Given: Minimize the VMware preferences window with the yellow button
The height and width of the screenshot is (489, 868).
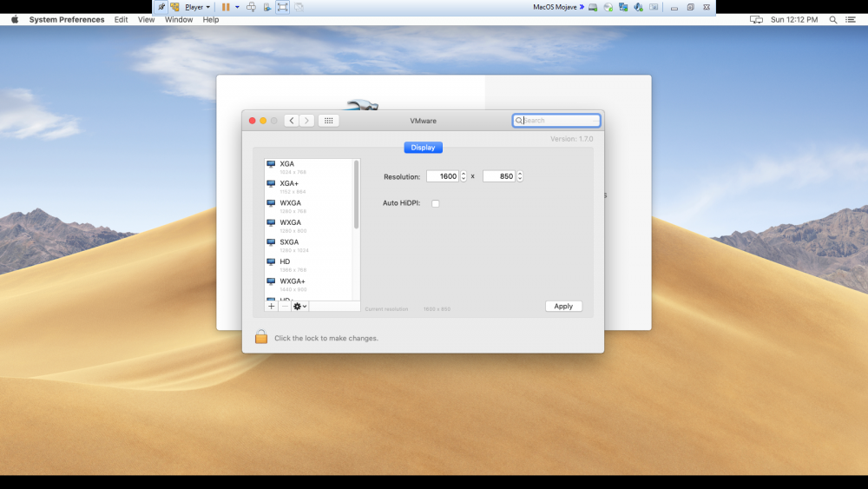Looking at the screenshot, I should pyautogui.click(x=263, y=120).
